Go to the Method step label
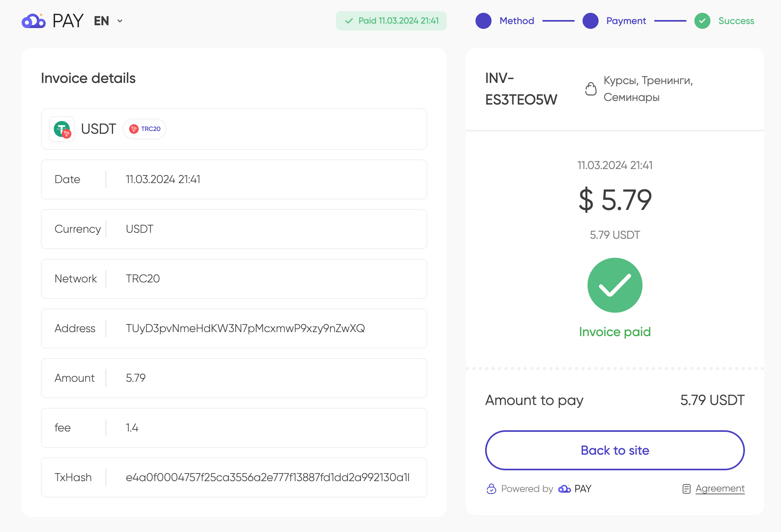781x532 pixels. [517, 21]
